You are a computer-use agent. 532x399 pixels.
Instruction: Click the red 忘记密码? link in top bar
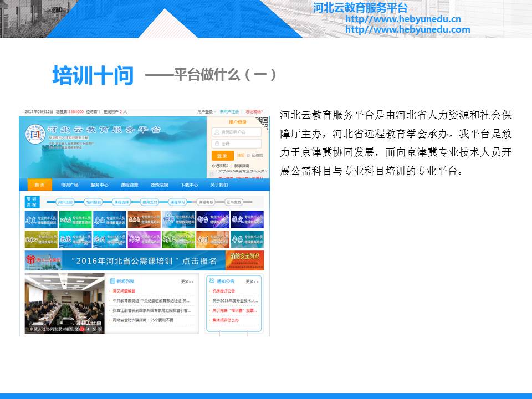pos(254,111)
